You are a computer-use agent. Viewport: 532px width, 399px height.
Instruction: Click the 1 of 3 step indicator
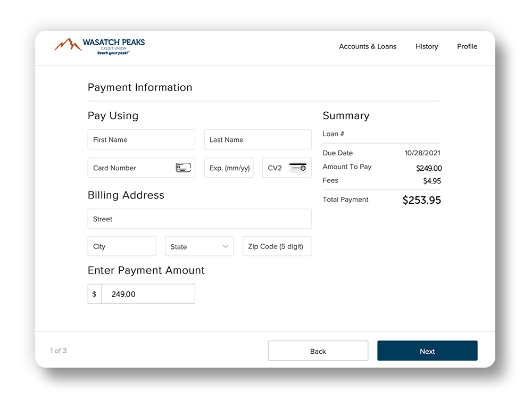(x=58, y=351)
